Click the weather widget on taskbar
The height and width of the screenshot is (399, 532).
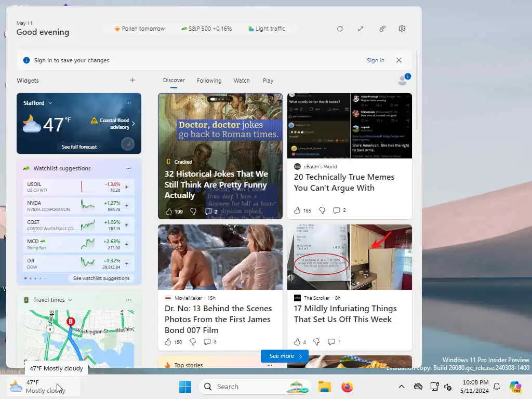click(44, 387)
